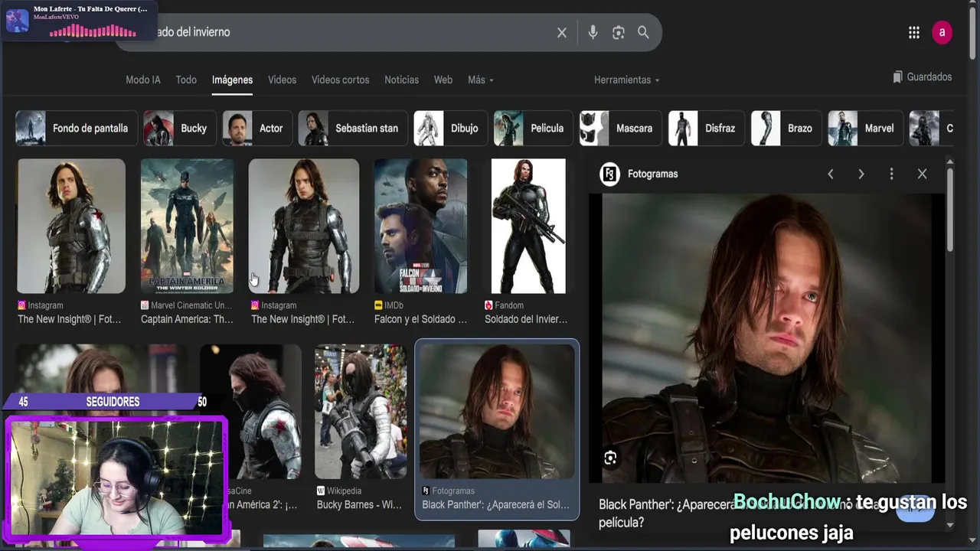Clear the search box text
This screenshot has height=551, width=980.
(x=562, y=32)
